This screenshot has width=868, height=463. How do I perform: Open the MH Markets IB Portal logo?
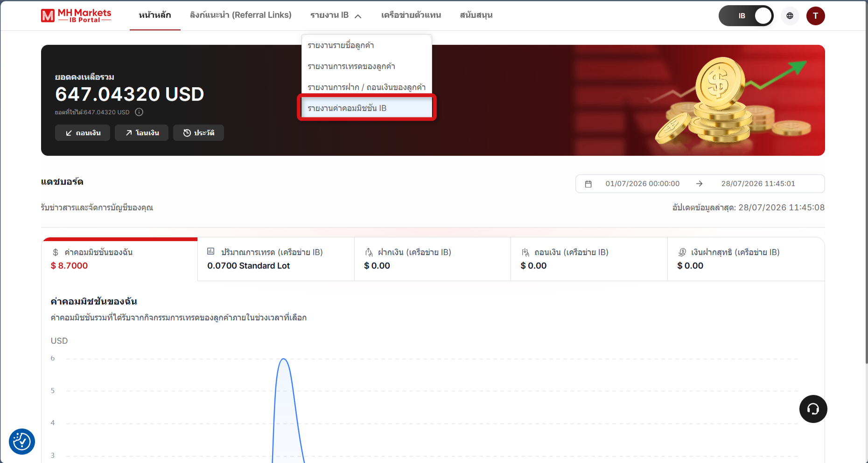pyautogui.click(x=76, y=15)
